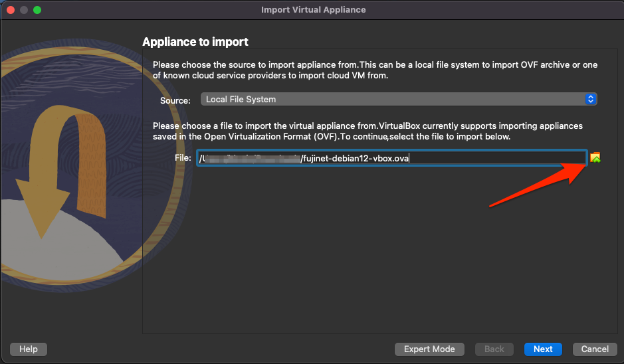Open the Source dropdown showing Local File System
Image resolution: width=624 pixels, height=364 pixels.
coord(392,100)
